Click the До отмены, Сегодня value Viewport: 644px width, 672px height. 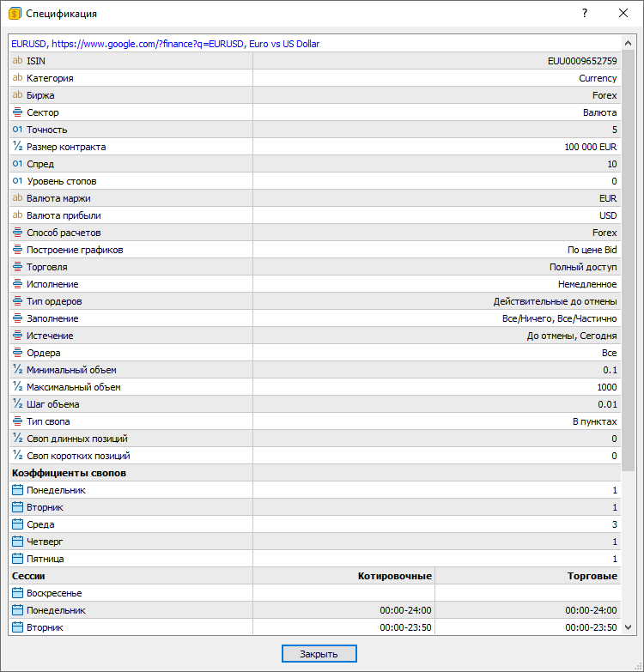coord(572,336)
